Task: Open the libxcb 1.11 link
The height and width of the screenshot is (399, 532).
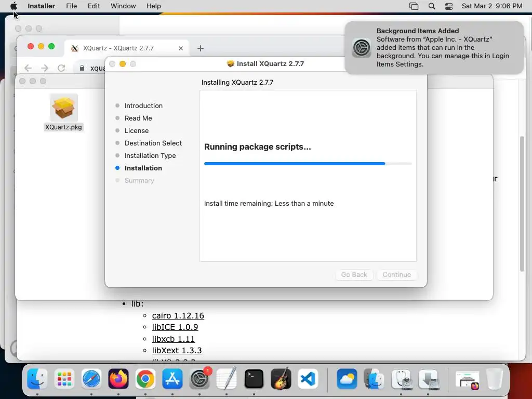Action: tap(174, 339)
